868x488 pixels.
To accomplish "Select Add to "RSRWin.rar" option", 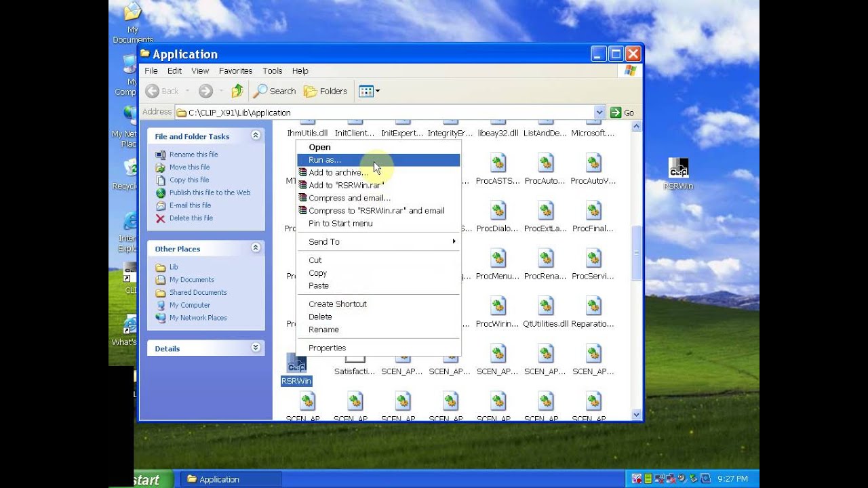I will pyautogui.click(x=378, y=185).
